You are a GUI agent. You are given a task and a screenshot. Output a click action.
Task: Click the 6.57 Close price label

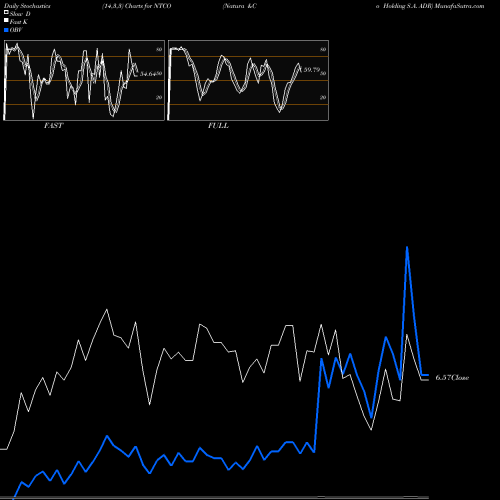coord(452,378)
